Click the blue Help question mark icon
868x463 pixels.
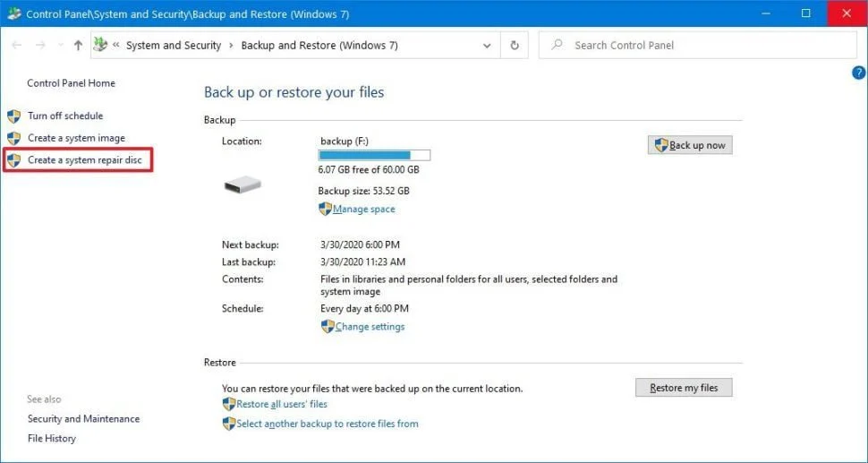pyautogui.click(x=859, y=73)
